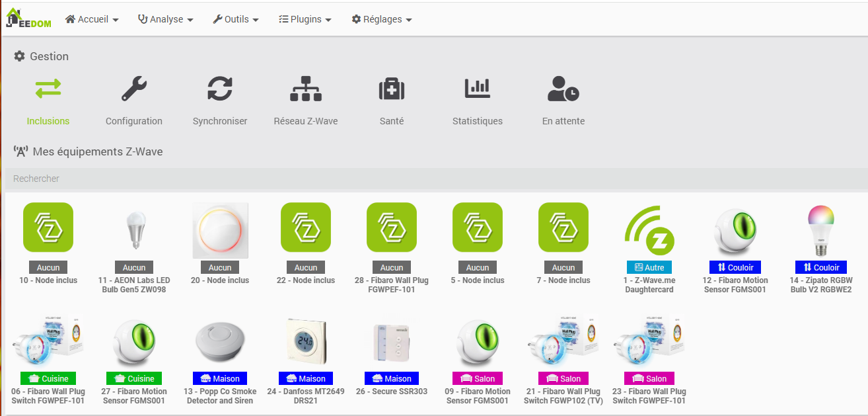
Task: Click the Jeedom logo
Action: pos(28,18)
